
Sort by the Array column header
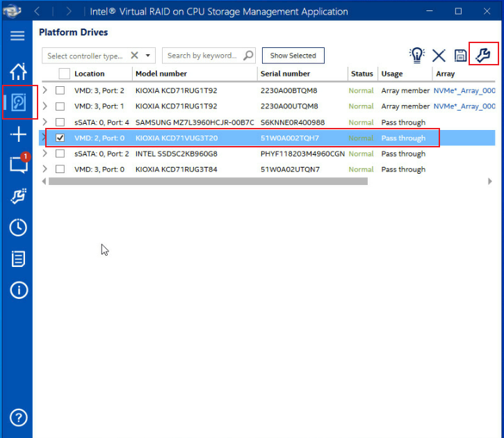[445, 74]
